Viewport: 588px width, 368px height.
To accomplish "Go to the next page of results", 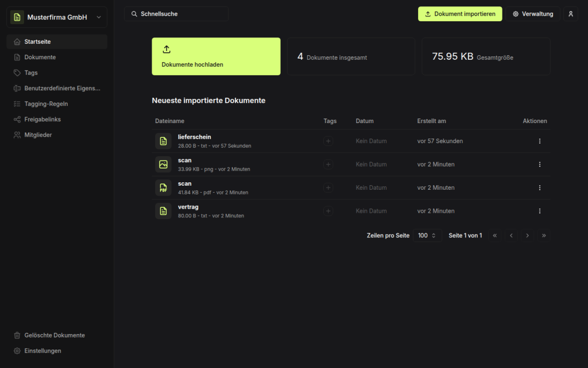I will [x=527, y=235].
